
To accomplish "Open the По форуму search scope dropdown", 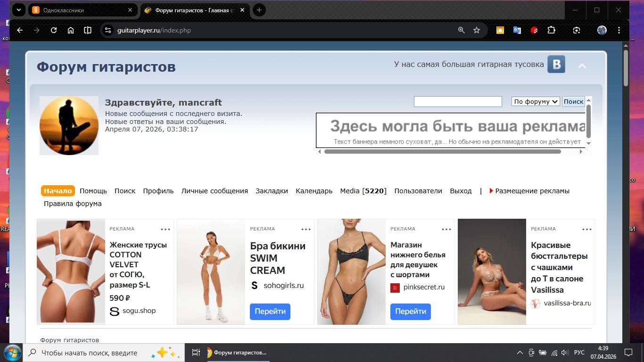I will point(536,101).
